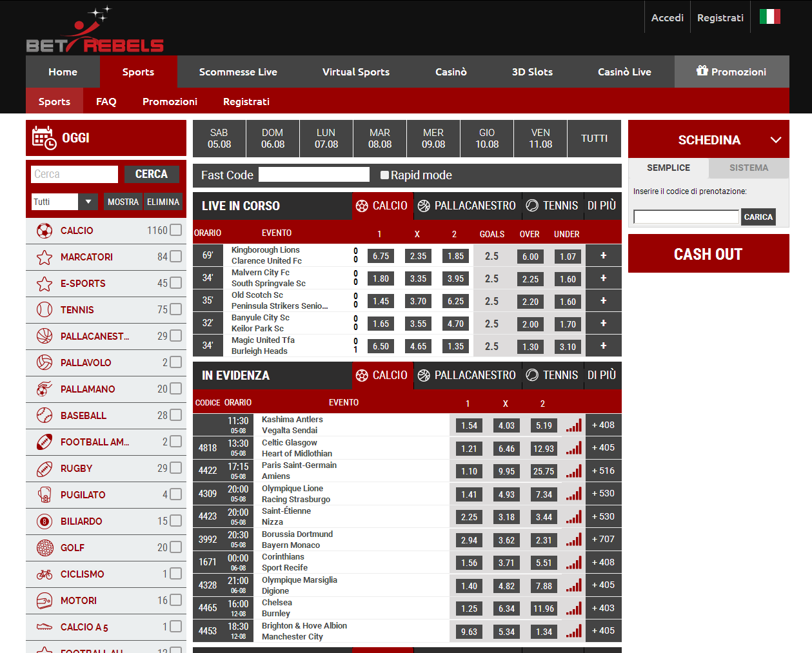
Task: Open the Promozioni gift menu item
Action: pos(732,72)
